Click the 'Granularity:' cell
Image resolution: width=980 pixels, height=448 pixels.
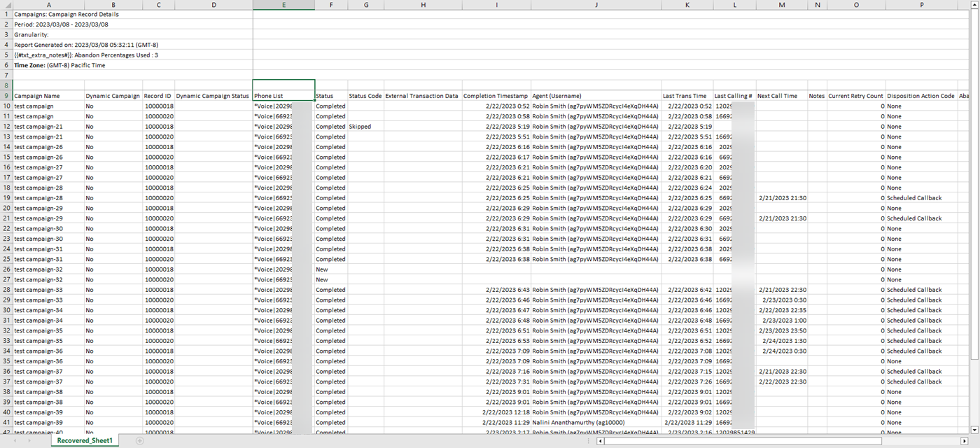tap(31, 34)
